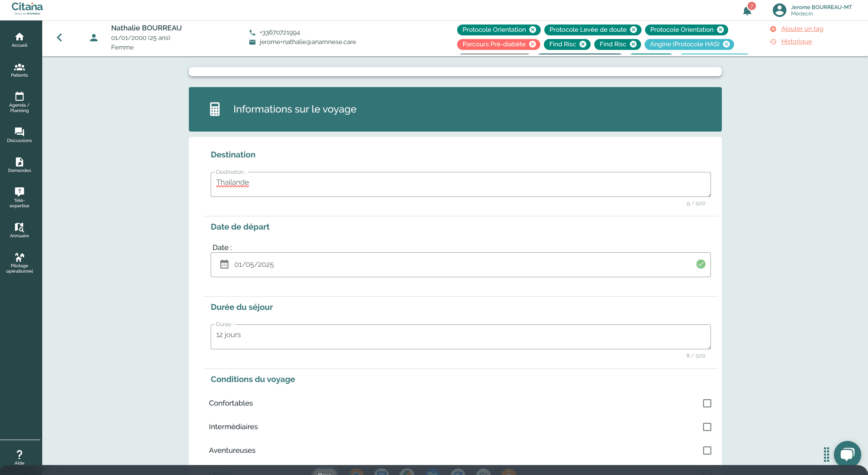Viewport: 868px width, 475px height.
Task: Click the email envelope icon
Action: click(252, 42)
